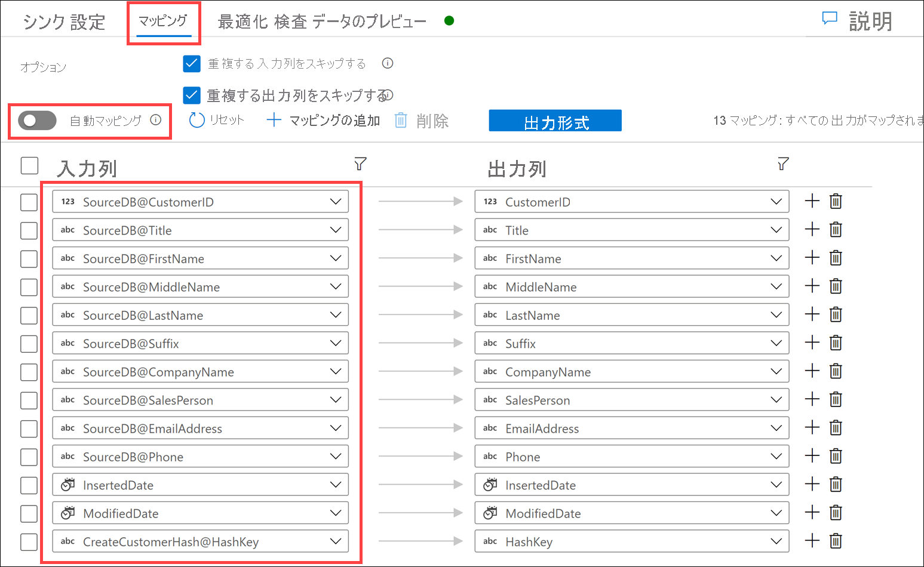This screenshot has height=567, width=924.
Task: Add a mapping after the FirstName row
Action: tap(812, 258)
